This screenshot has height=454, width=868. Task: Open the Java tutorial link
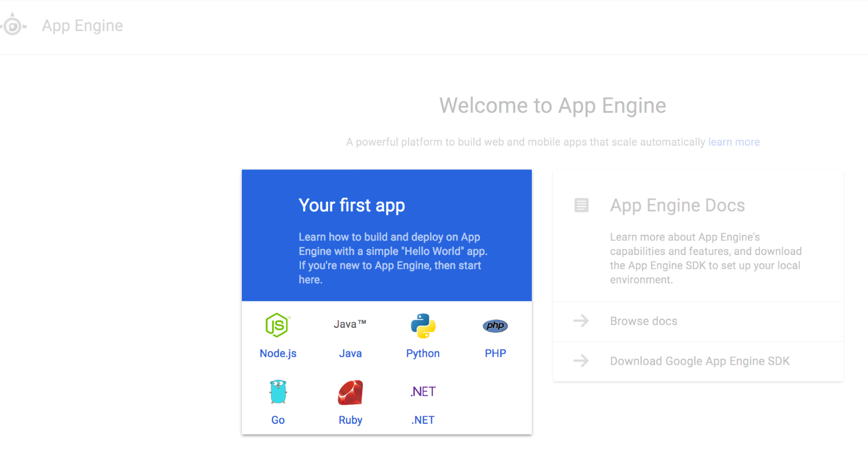[350, 353]
